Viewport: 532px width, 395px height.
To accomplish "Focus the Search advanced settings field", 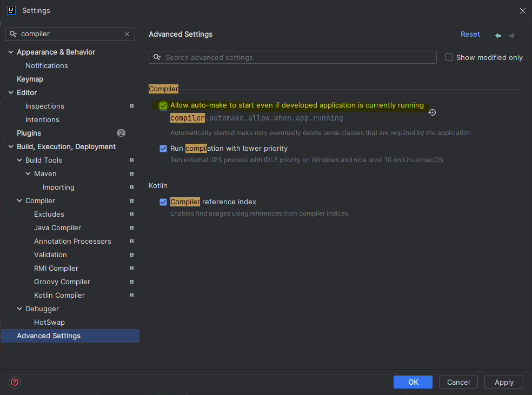I will 292,57.
